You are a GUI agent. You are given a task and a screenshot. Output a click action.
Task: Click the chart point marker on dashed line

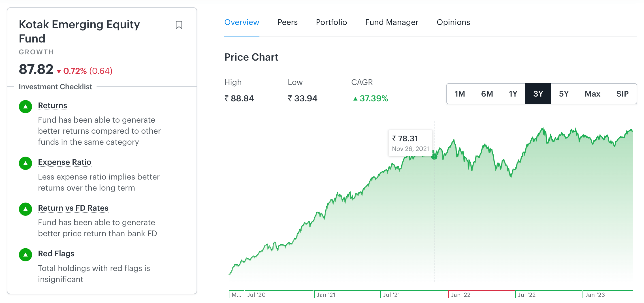click(x=435, y=157)
